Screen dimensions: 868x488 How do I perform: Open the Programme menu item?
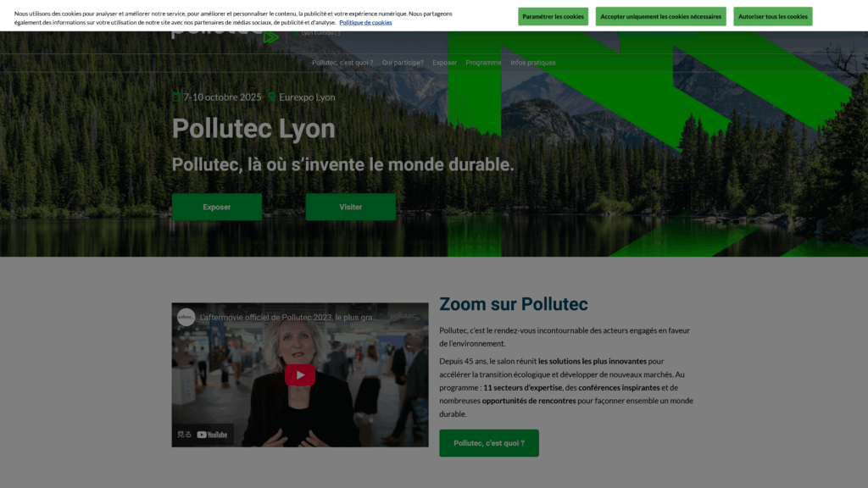[x=483, y=63]
